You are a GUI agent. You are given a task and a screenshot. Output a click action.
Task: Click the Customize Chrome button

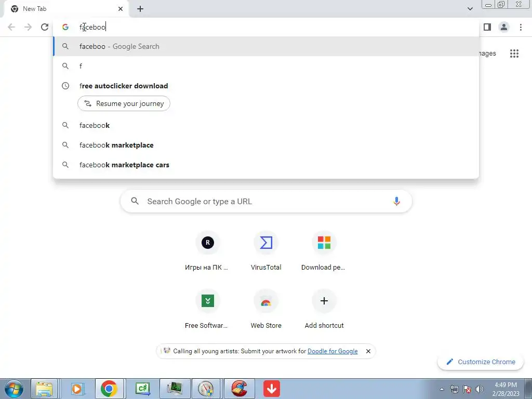481,362
